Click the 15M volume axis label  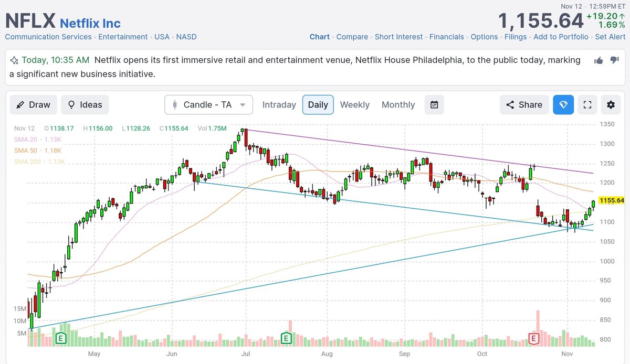click(x=20, y=309)
